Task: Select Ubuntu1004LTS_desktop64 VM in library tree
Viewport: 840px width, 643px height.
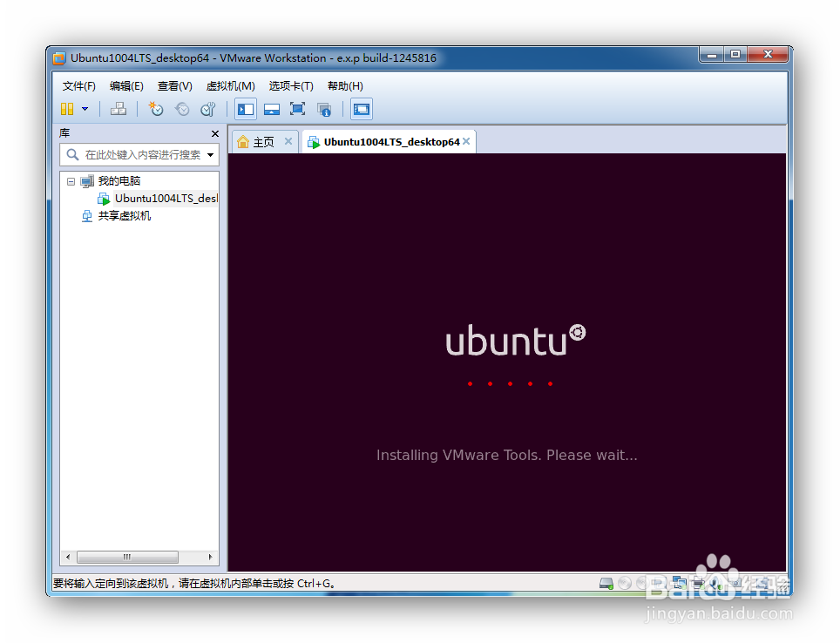Action: tap(166, 199)
